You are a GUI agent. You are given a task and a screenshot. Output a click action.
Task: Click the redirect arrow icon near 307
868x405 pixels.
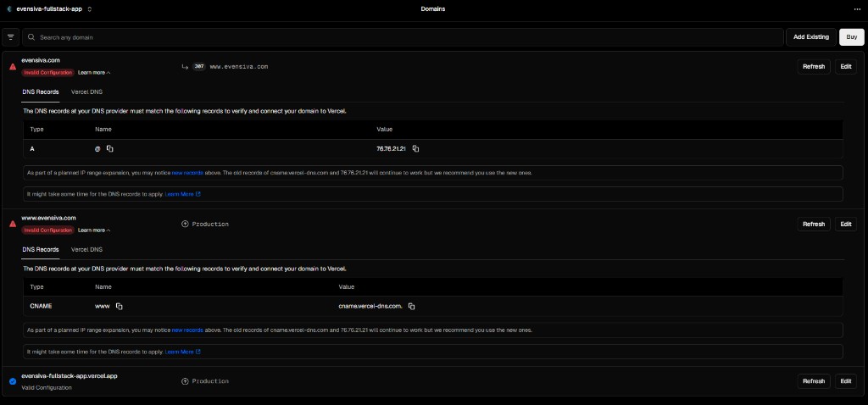pos(185,66)
